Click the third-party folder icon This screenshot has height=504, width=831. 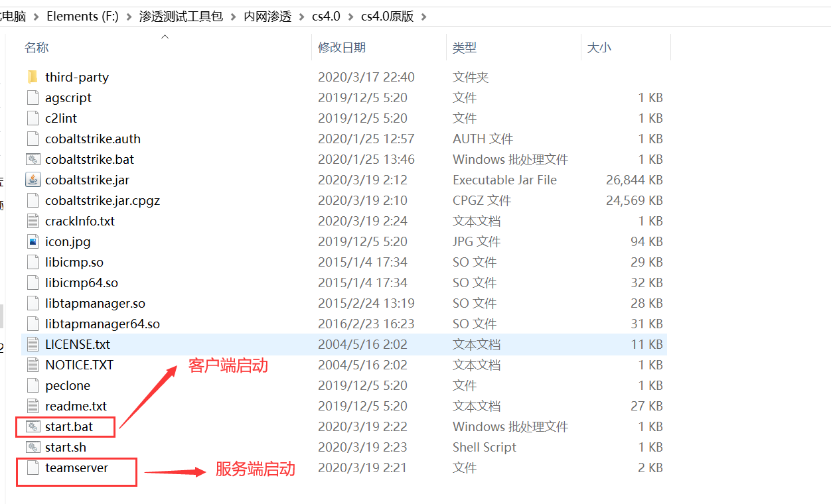point(33,77)
